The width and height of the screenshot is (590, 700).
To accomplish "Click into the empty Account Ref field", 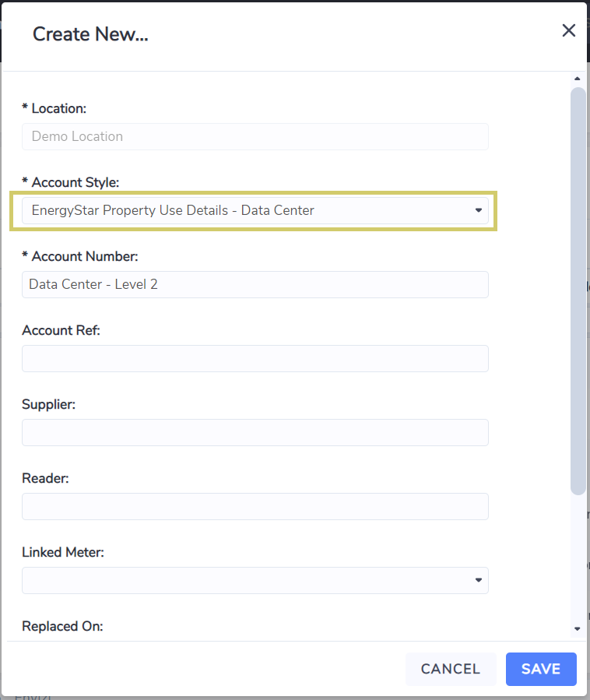I will tap(255, 358).
